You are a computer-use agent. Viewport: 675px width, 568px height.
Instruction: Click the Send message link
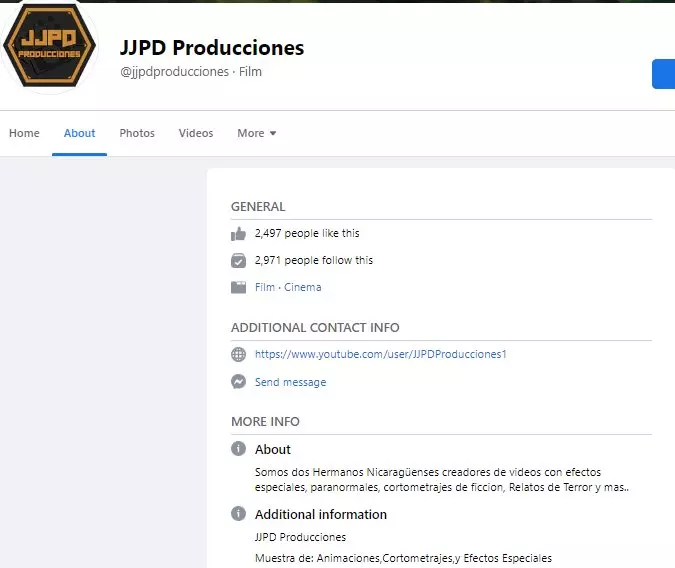[x=290, y=382]
